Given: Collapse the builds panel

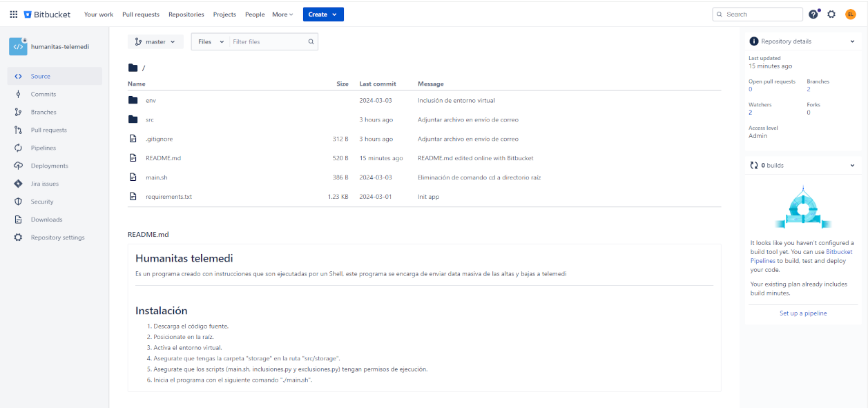Looking at the screenshot, I should (852, 166).
